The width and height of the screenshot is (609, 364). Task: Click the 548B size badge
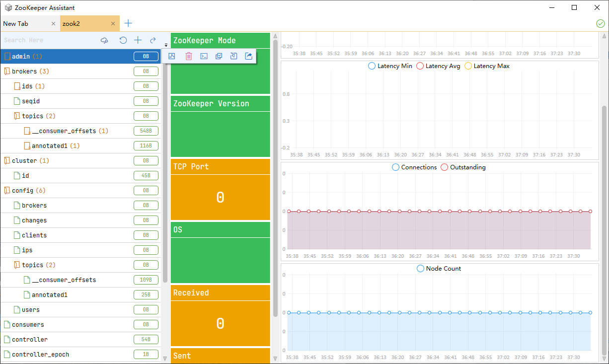pyautogui.click(x=146, y=131)
